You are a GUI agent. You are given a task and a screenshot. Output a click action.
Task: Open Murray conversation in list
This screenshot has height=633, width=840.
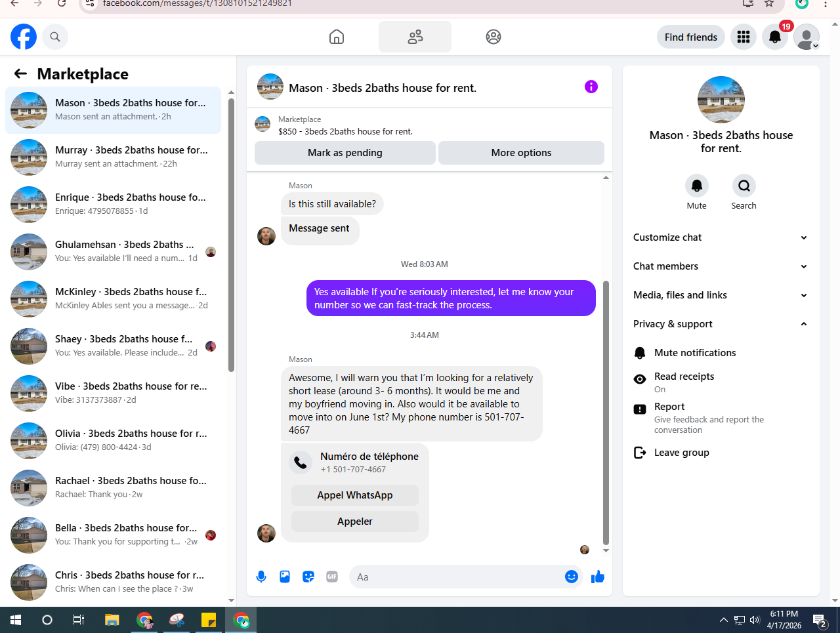pyautogui.click(x=113, y=157)
